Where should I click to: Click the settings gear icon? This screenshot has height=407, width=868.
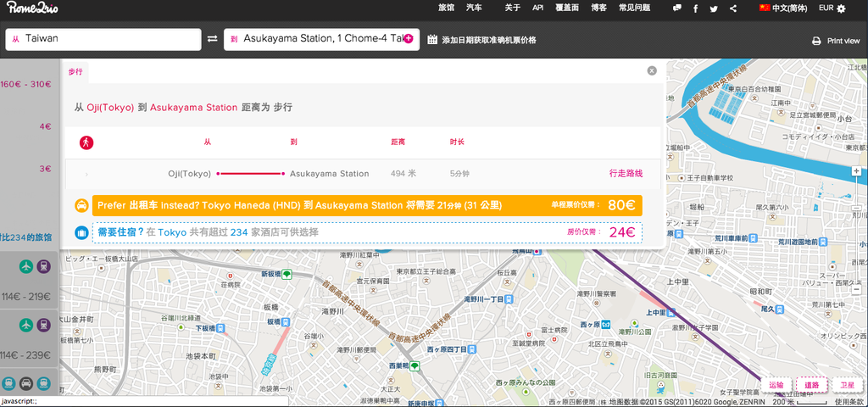click(842, 8)
